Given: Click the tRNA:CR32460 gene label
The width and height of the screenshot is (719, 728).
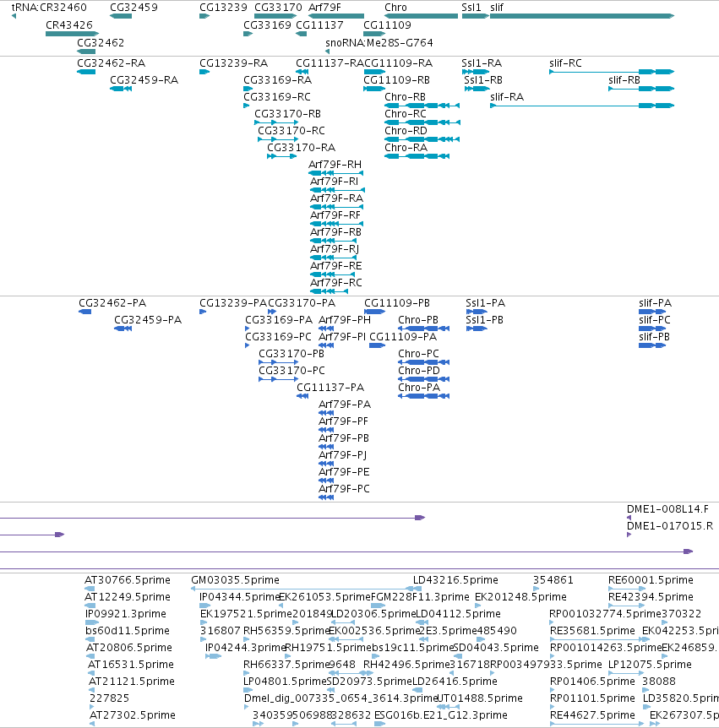Looking at the screenshot, I should click(49, 8).
